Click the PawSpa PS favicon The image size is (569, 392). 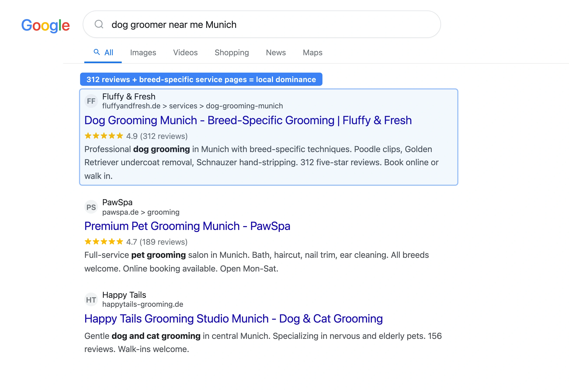[91, 207]
